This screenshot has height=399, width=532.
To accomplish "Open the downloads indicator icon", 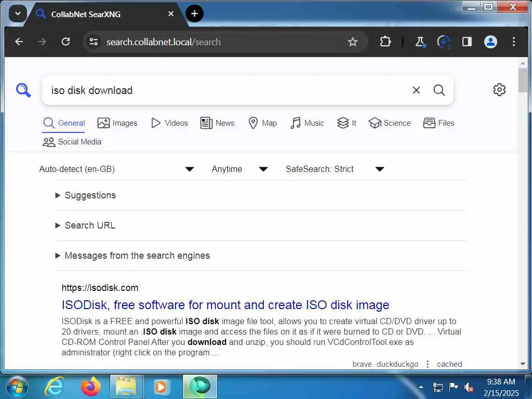I will click(444, 42).
